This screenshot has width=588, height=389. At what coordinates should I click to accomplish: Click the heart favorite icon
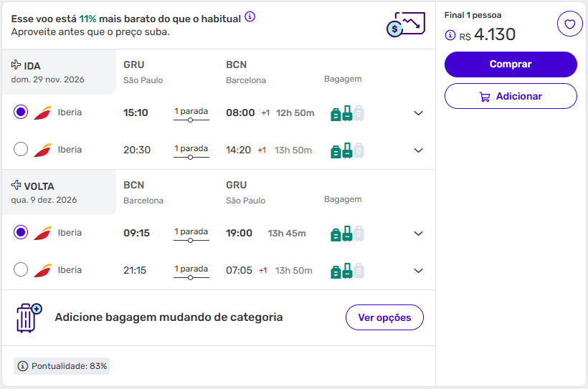tap(569, 24)
